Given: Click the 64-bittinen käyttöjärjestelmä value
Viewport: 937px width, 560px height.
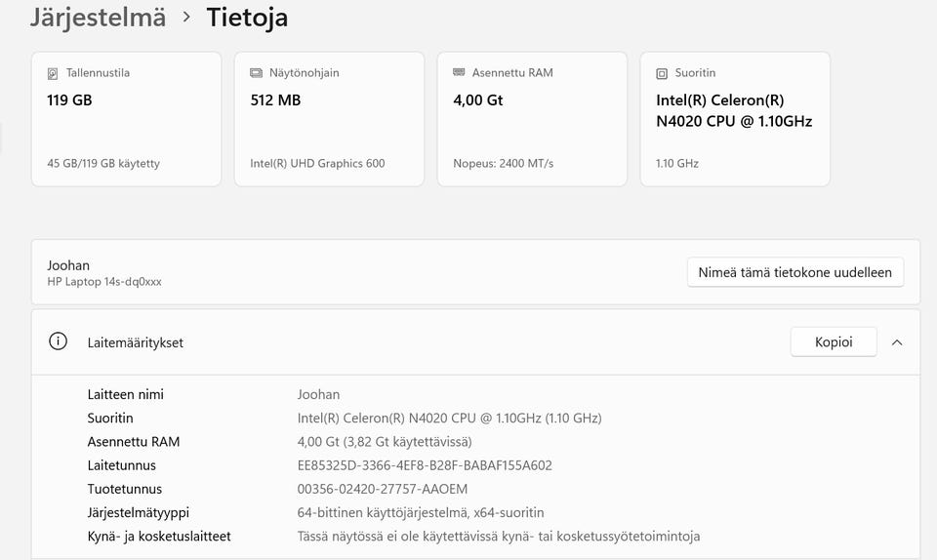Looking at the screenshot, I should click(x=420, y=512).
